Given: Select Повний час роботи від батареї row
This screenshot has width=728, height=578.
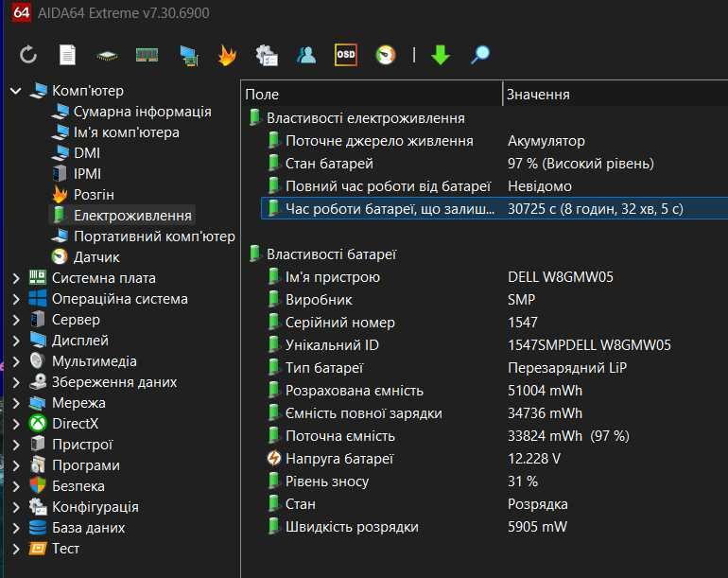Looking at the screenshot, I should [x=494, y=186].
